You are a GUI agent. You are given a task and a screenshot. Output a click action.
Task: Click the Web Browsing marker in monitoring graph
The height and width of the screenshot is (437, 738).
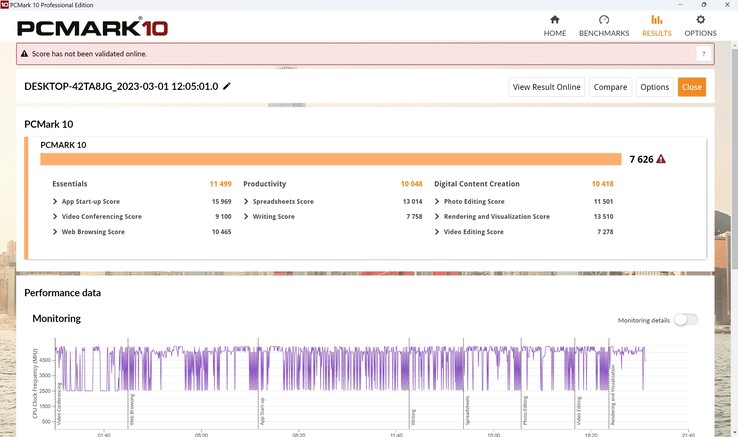[x=132, y=410]
